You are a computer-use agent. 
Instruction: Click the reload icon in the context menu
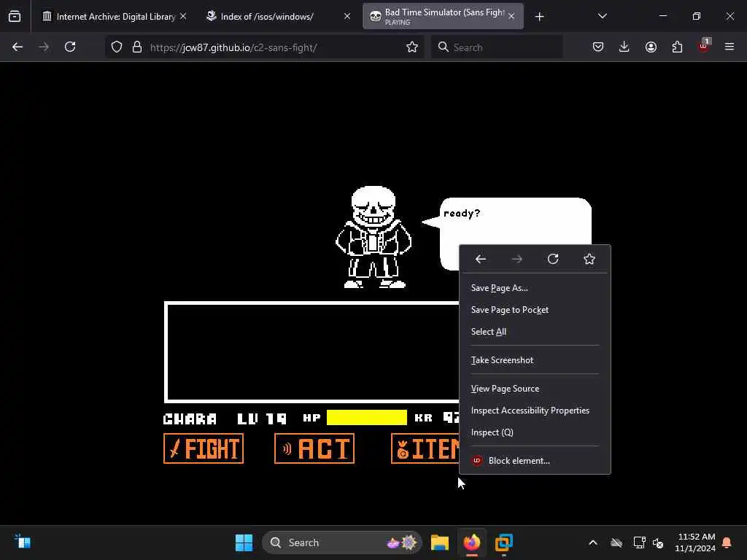[553, 259]
